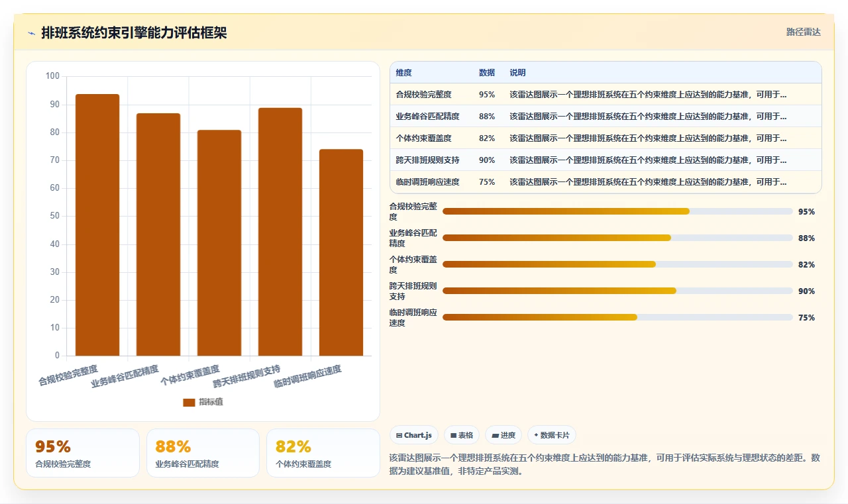This screenshot has width=848, height=504.
Task: Click 跨天排班规则支持 table row name
Action: 427,160
